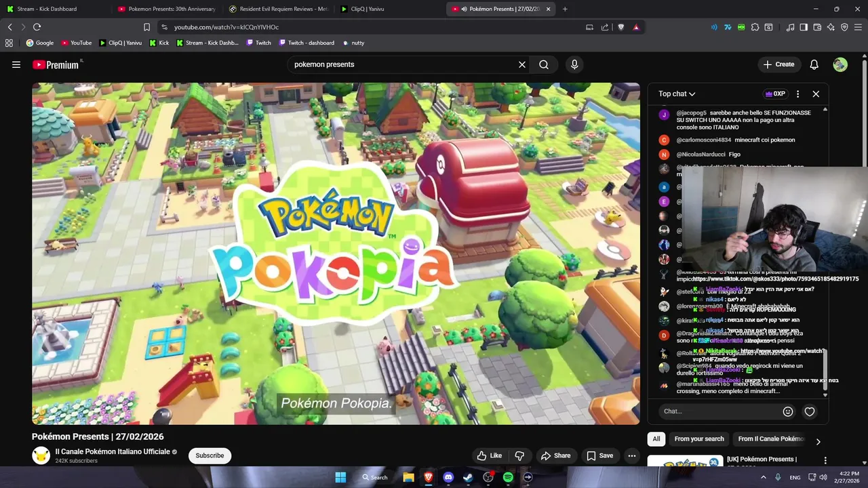
Task: Like the Pokémon Presents video
Action: (x=489, y=455)
